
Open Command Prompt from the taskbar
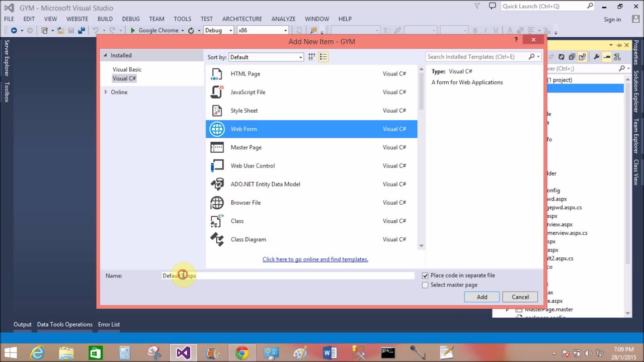click(x=388, y=353)
